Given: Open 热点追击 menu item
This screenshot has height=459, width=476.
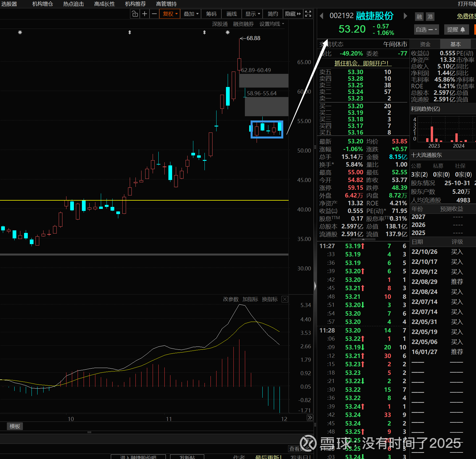Looking at the screenshot, I should 74,4.
